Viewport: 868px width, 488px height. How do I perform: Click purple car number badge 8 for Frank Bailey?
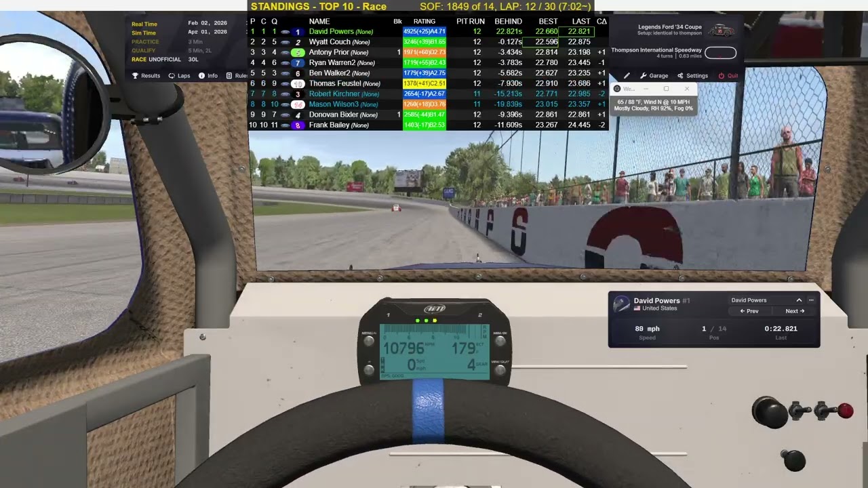click(297, 125)
